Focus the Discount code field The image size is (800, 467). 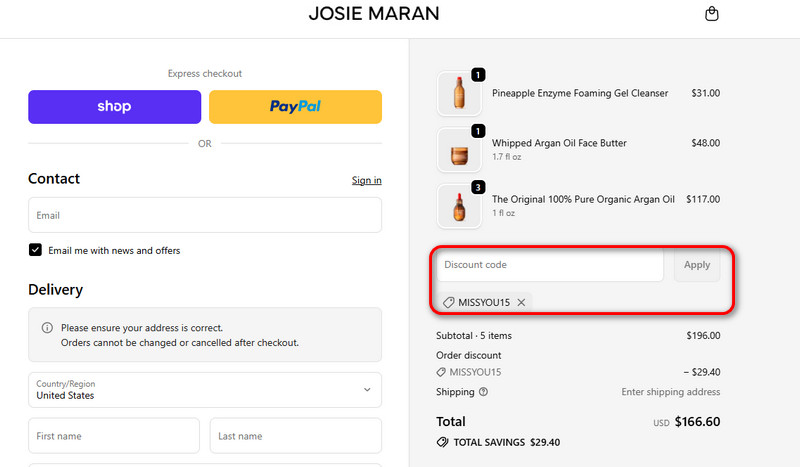tap(550, 265)
